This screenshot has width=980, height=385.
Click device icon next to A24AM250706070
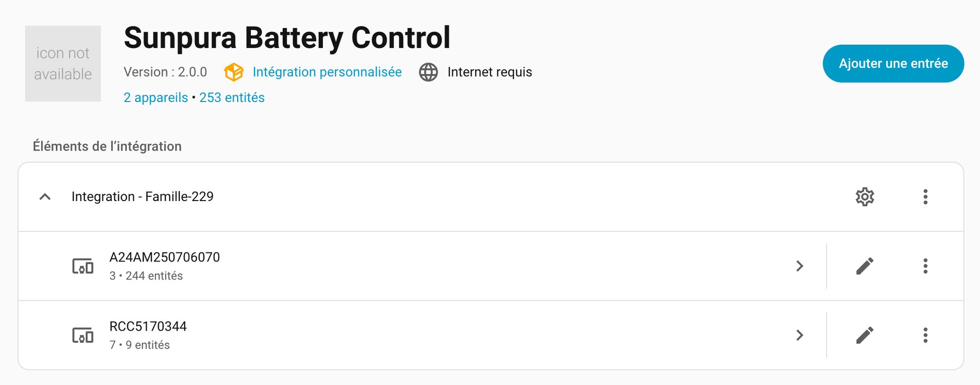click(83, 266)
